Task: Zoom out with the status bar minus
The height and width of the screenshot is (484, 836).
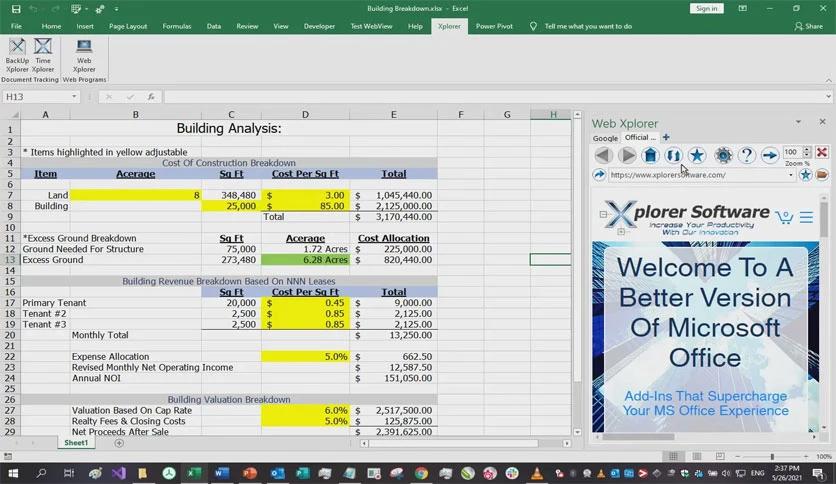Action: click(x=737, y=456)
